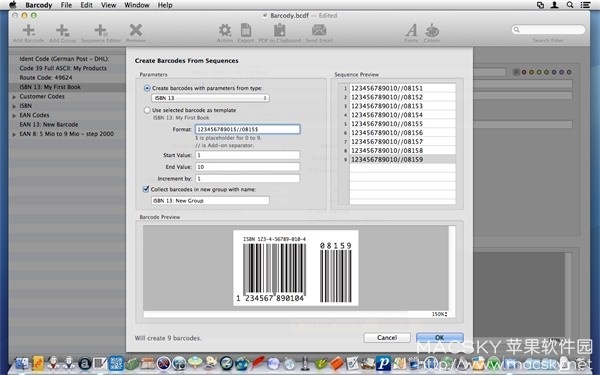Click the new group name field
The width and height of the screenshot is (600, 375).
click(x=210, y=201)
